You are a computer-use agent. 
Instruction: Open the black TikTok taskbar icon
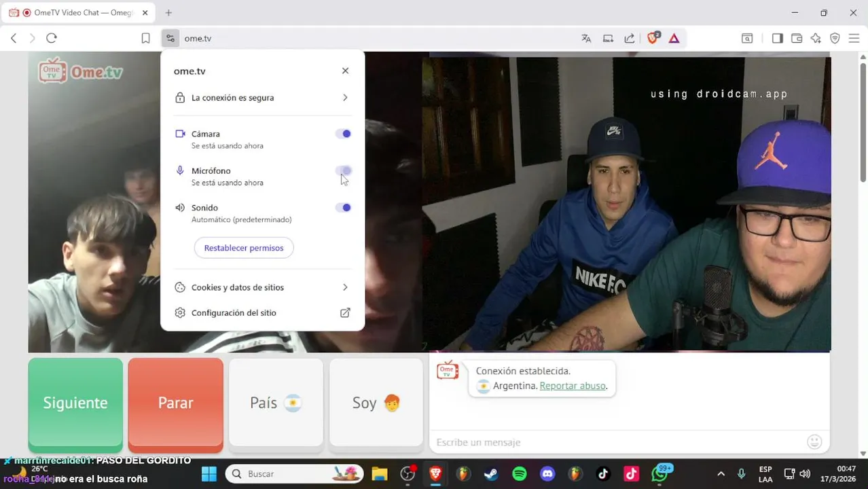(603, 474)
